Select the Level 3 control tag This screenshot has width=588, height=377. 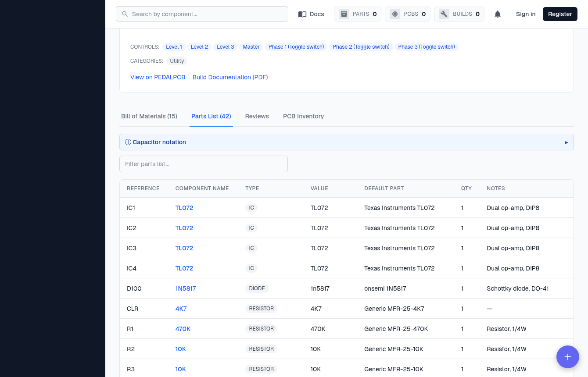[226, 47]
